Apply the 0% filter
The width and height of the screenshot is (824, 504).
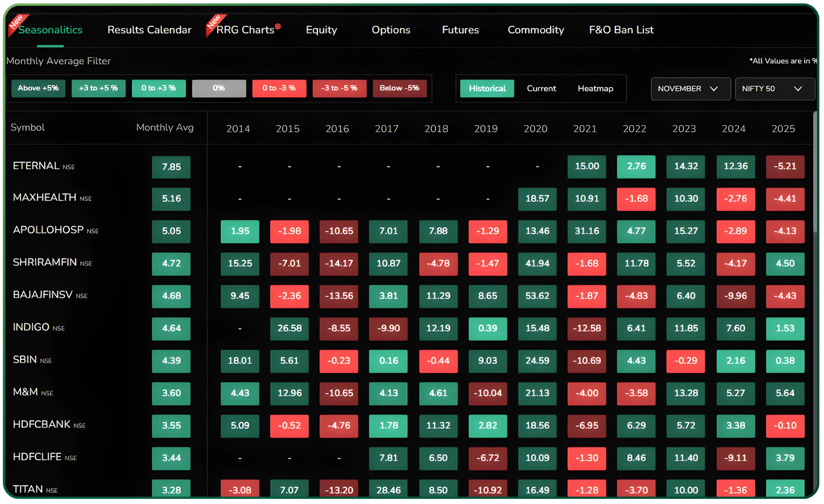[219, 88]
